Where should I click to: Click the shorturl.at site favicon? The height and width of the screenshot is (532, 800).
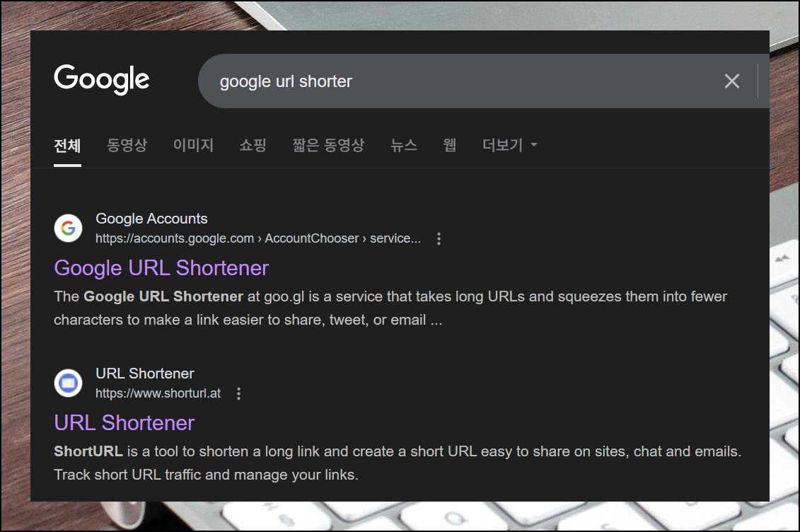point(69,383)
